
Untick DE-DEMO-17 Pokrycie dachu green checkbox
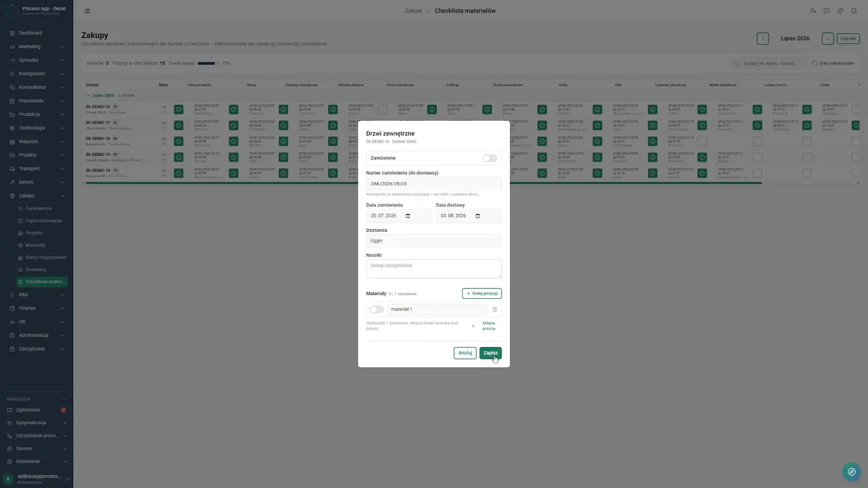tap(178, 125)
